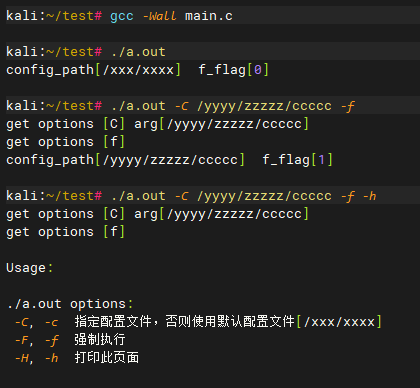Click the "f_flag[1]" output value
Viewport: 420px width, 388px height.
pos(297,160)
